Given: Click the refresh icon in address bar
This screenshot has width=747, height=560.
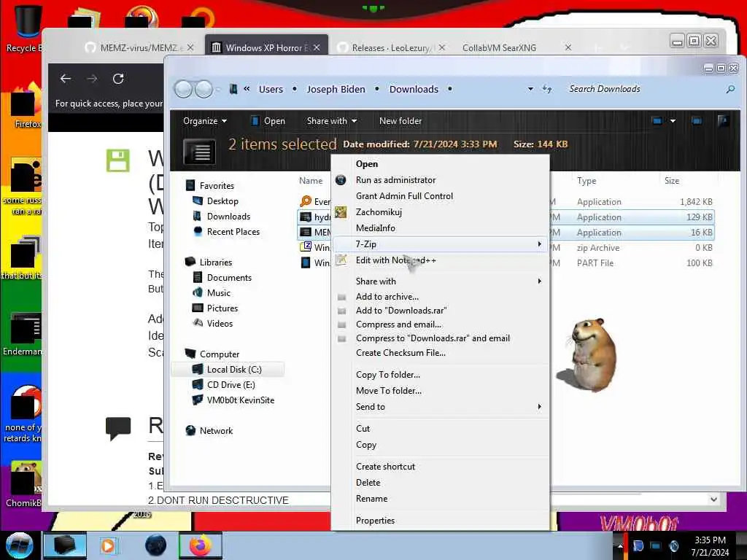Looking at the screenshot, I should 547,89.
